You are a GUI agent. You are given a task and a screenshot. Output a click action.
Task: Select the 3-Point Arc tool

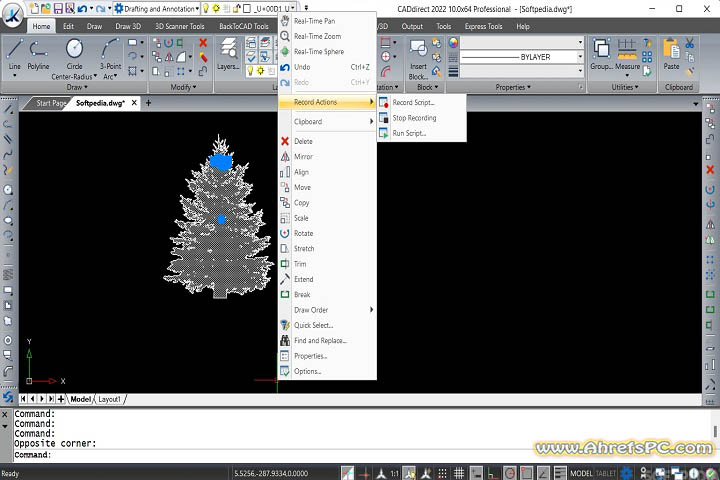(111, 54)
